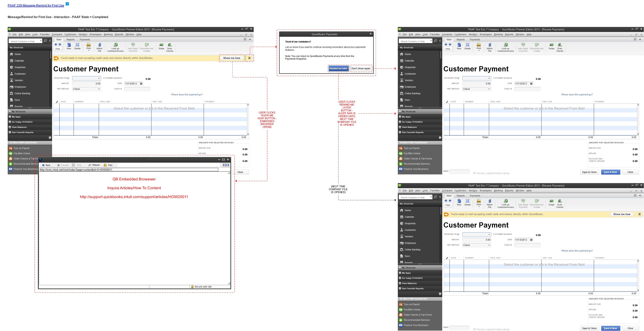
Task: Click Amount field in upper-right window
Action: coord(476,83)
